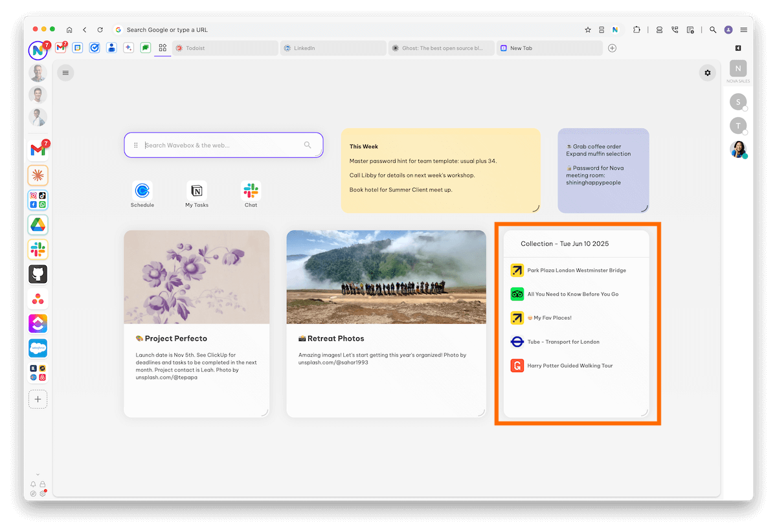777x532 pixels.
Task: Open the Google Calendar icon in tab strip
Action: (x=78, y=48)
